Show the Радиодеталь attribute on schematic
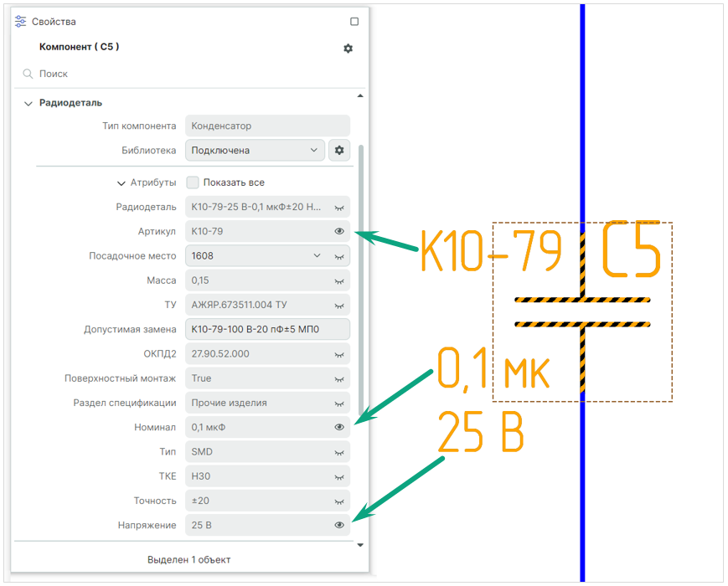Screen dimensions: 728x586 tap(339, 208)
